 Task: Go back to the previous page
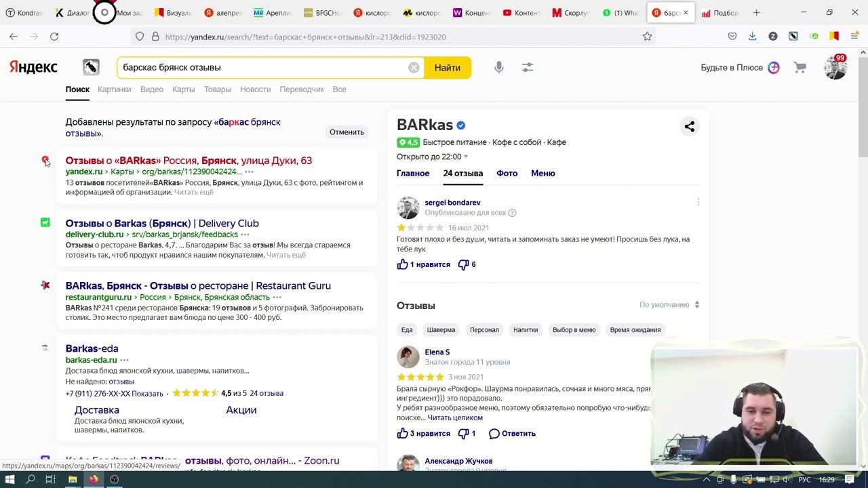click(14, 37)
